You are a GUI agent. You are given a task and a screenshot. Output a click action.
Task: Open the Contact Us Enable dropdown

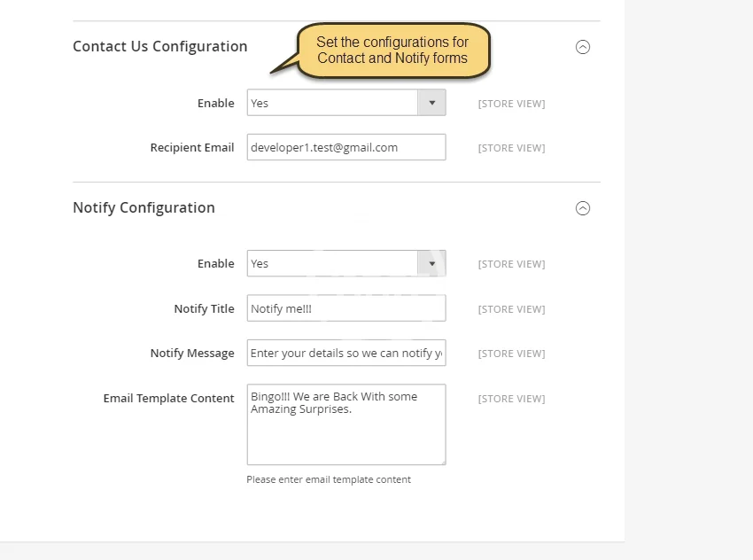[345, 103]
